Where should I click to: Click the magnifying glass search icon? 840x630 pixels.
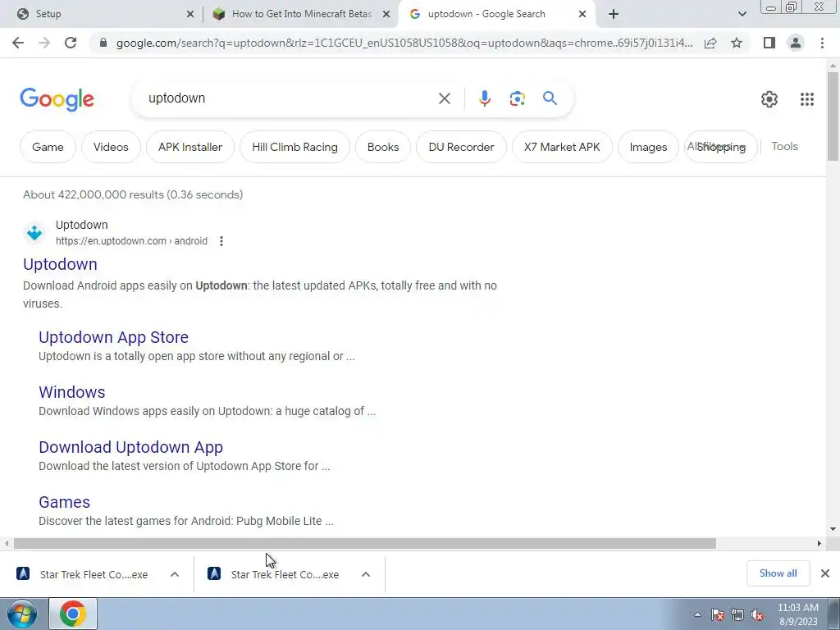(x=550, y=98)
